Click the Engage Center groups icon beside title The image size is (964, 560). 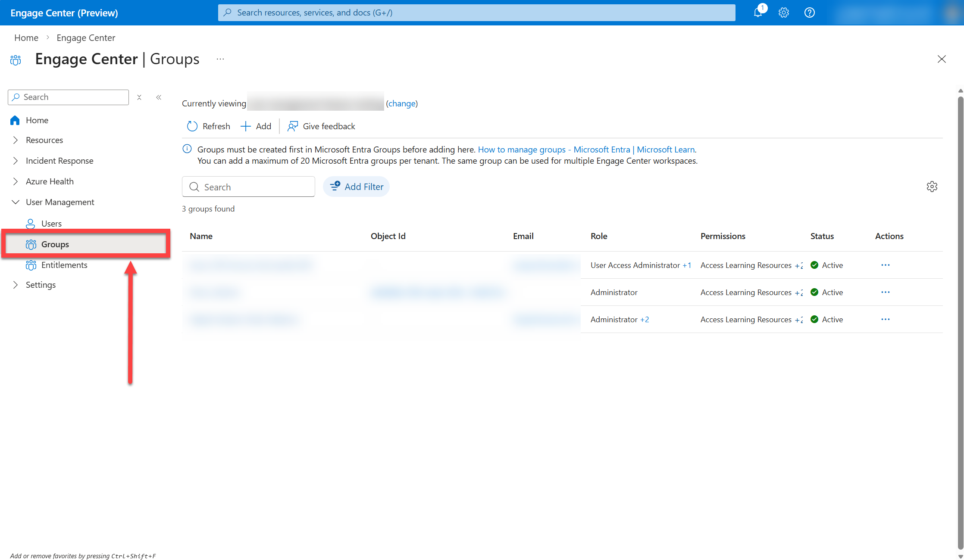point(16,59)
